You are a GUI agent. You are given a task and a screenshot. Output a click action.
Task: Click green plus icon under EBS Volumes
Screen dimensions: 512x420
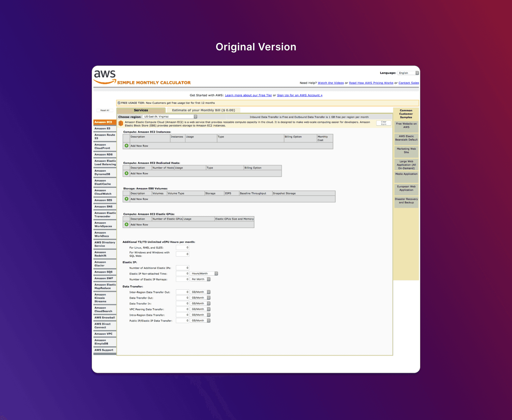point(126,199)
